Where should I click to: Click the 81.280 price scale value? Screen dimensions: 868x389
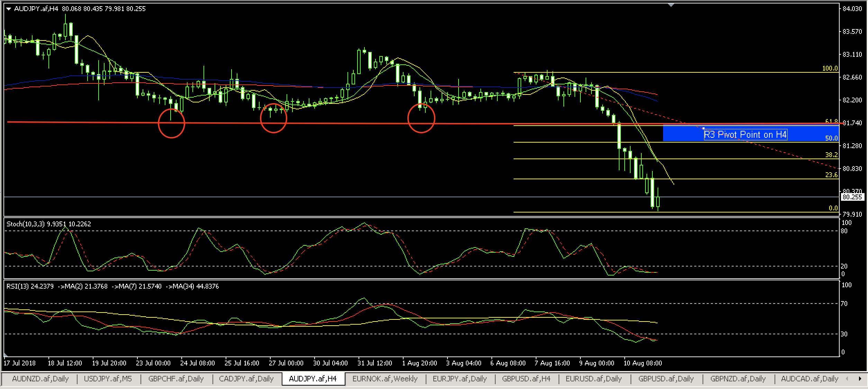click(x=852, y=146)
